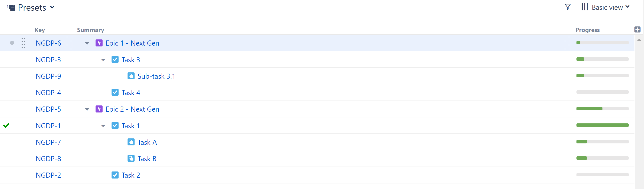Collapse the Epic 1 - Next Gen row
644x189 pixels.
coord(87,43)
